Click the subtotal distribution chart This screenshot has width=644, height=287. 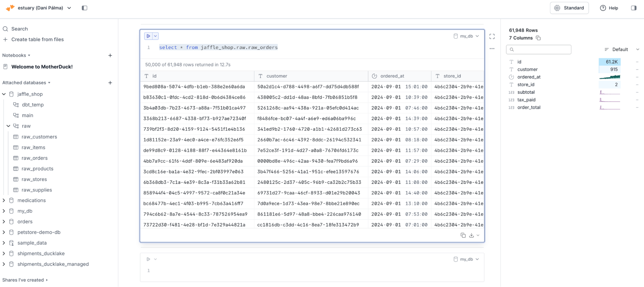[x=610, y=92]
